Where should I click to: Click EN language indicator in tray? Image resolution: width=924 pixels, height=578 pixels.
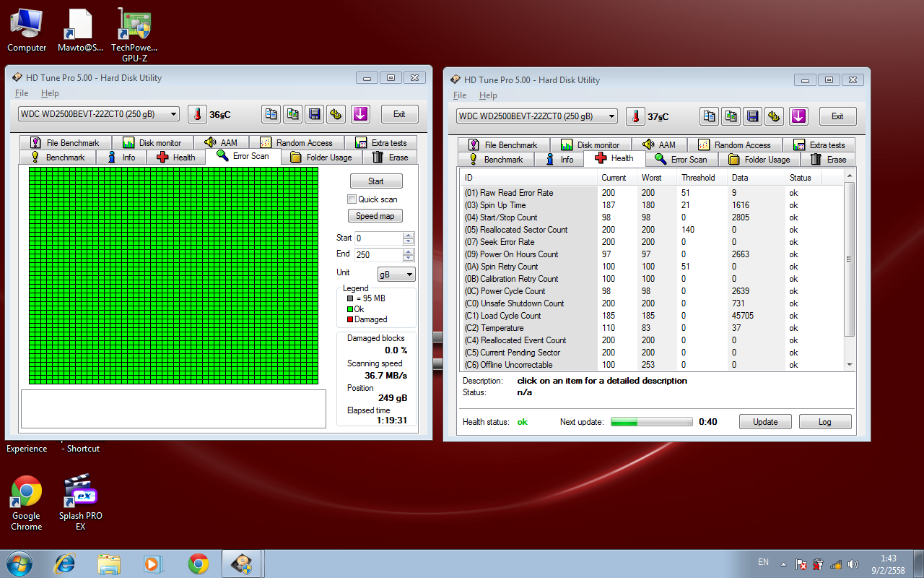click(763, 562)
